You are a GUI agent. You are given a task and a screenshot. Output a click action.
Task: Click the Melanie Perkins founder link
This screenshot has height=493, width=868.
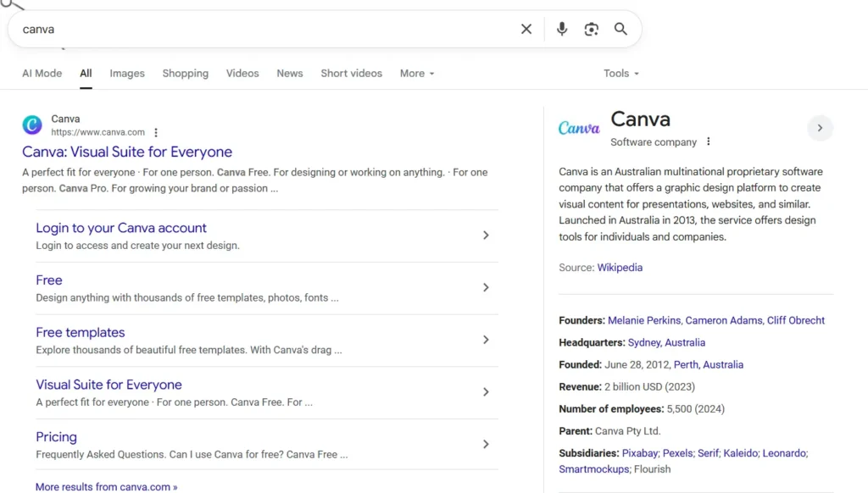(x=644, y=320)
